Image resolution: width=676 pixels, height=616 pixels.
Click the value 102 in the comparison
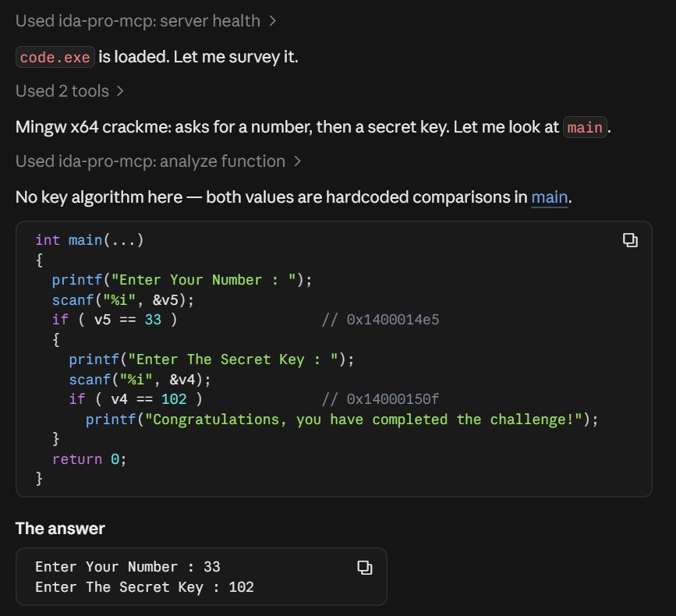coord(174,399)
